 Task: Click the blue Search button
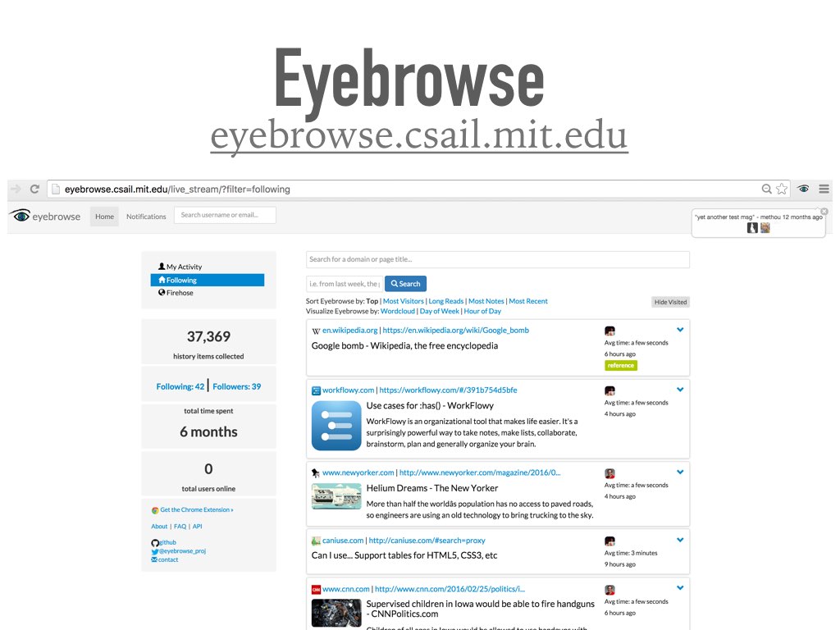[x=405, y=284]
